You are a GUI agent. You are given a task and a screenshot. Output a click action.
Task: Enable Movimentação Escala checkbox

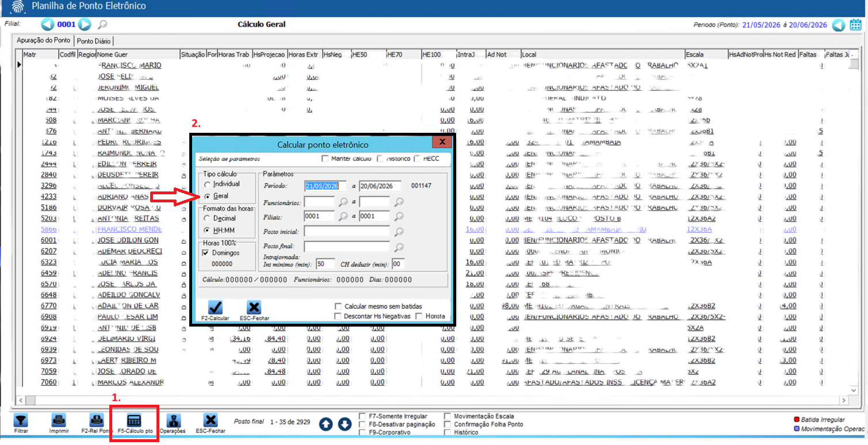coord(448,416)
